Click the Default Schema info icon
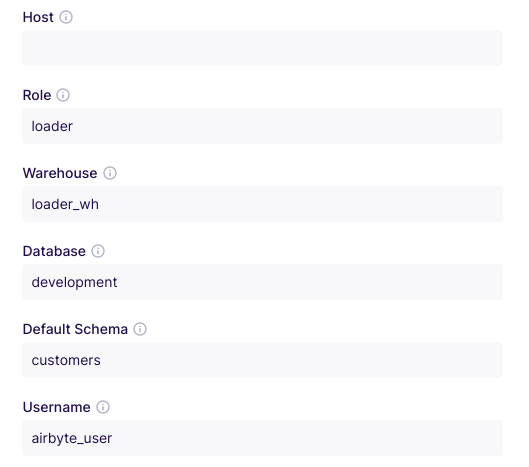Screen dimensions: 529x467 coord(140,329)
